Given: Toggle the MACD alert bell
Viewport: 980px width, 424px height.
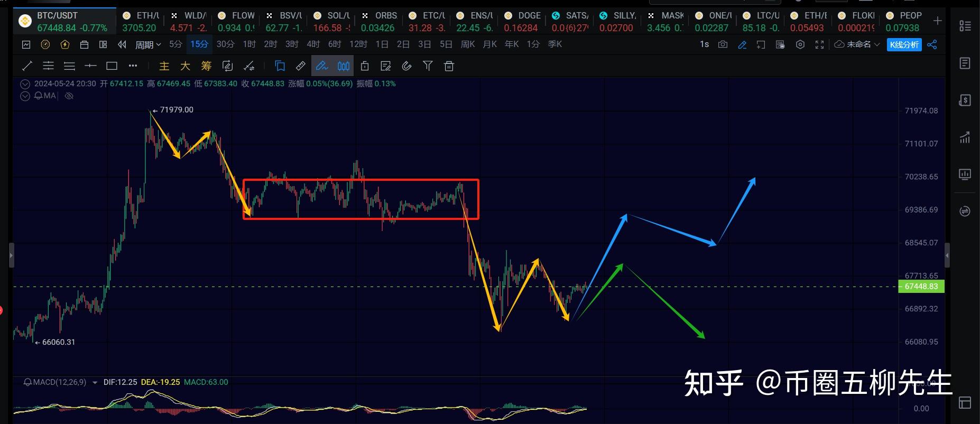Looking at the screenshot, I should 28,382.
